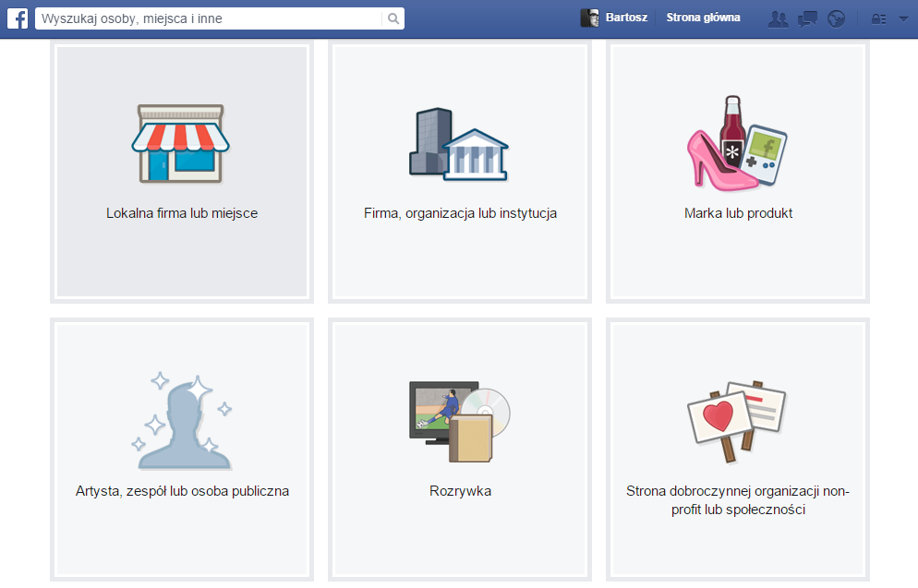Open the friend requests icon
This screenshot has width=918, height=588.
point(778,19)
